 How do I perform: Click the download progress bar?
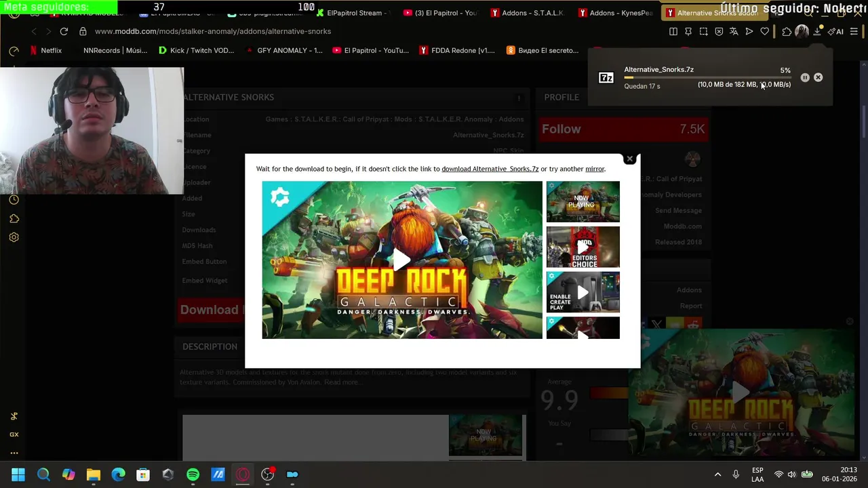707,78
